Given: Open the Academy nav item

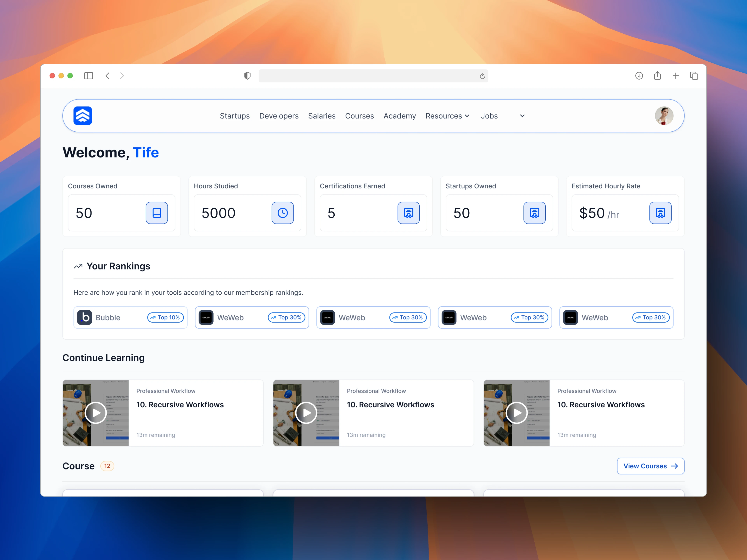Looking at the screenshot, I should (400, 116).
